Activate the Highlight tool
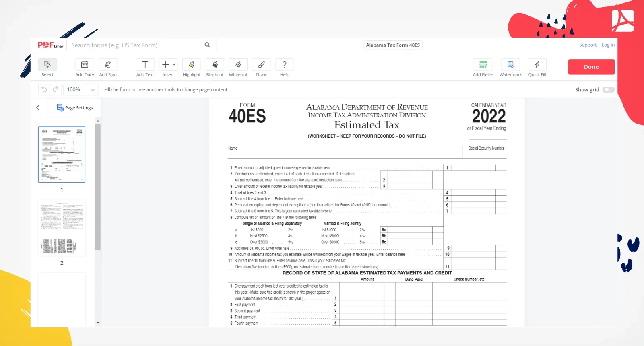 point(192,65)
